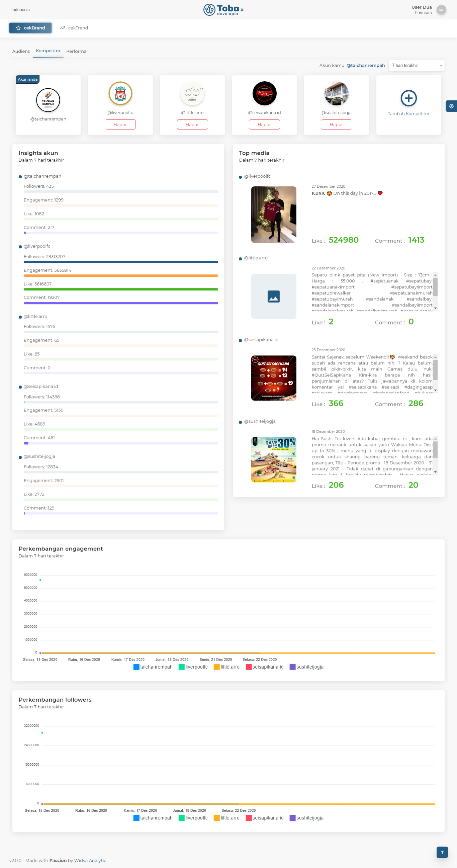Switch to cekTrend view
The image size is (457, 868).
pos(74,28)
